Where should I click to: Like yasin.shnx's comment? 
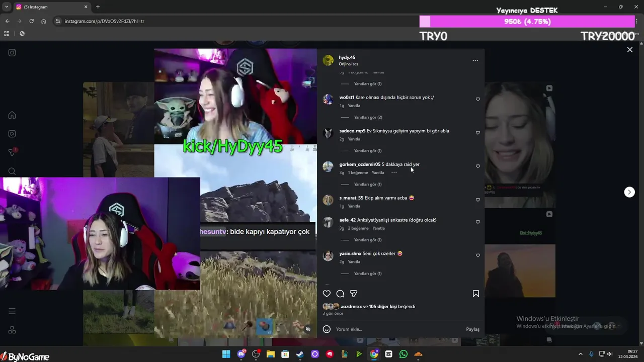point(478,255)
